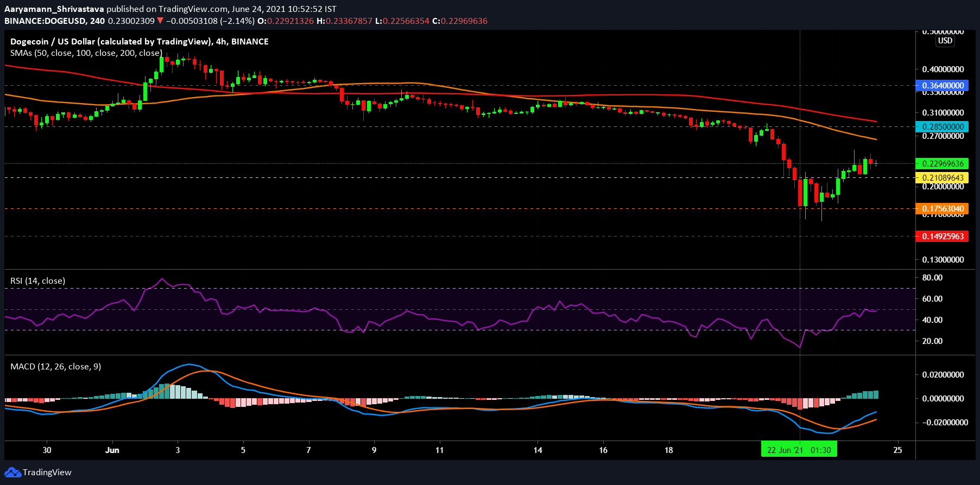This screenshot has width=980, height=485.
Task: Click the high value H:0.23367857
Action: (345, 21)
